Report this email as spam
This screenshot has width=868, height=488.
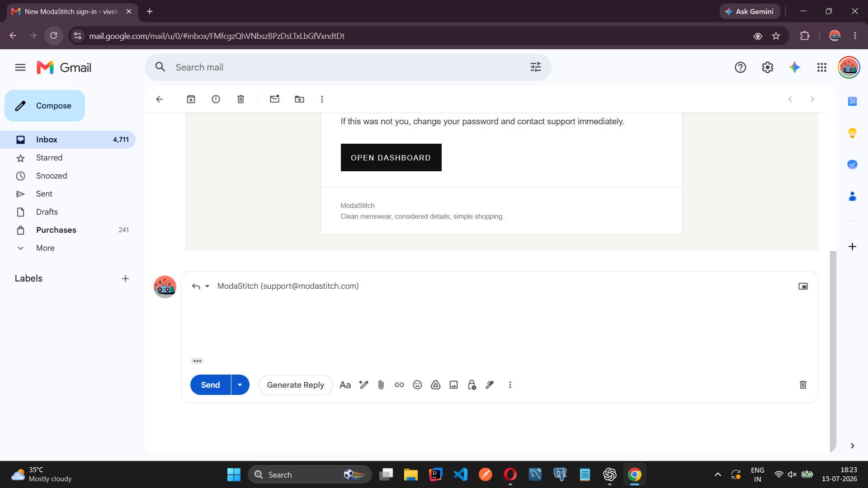(216, 99)
